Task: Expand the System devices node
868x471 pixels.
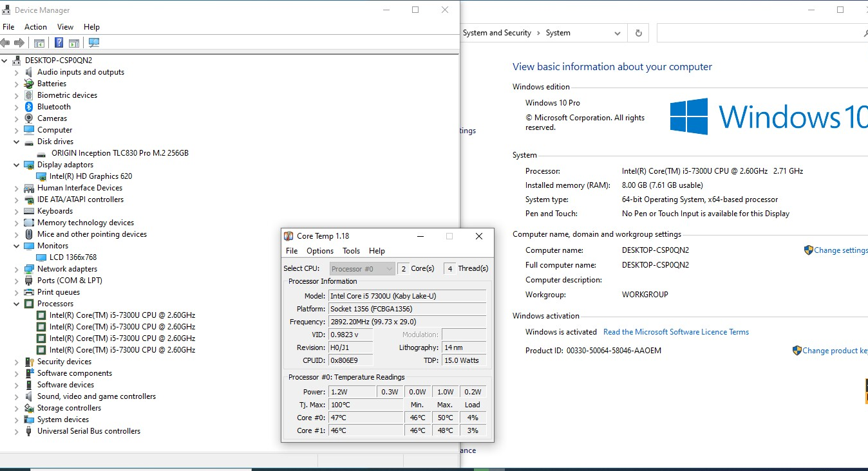Action: click(17, 420)
